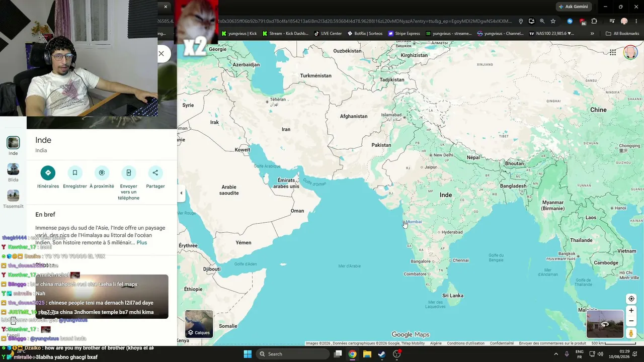Click the New Delhi city label
The image size is (644, 362).
click(443, 155)
